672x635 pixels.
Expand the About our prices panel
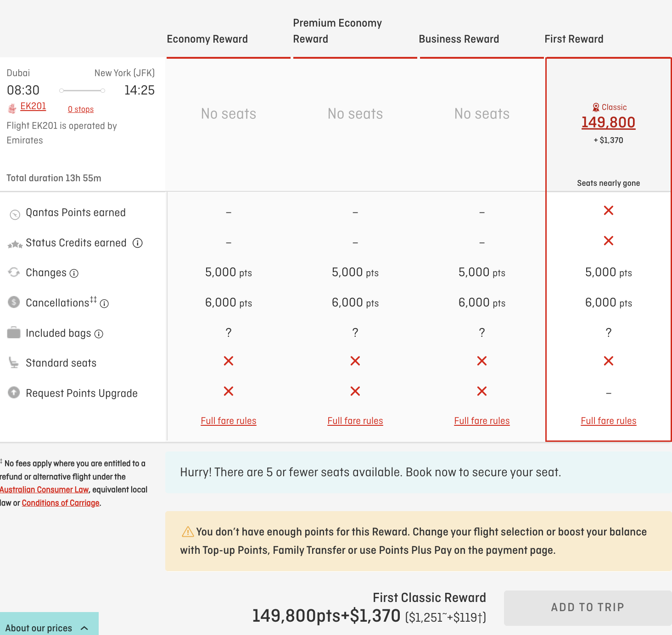(49, 624)
